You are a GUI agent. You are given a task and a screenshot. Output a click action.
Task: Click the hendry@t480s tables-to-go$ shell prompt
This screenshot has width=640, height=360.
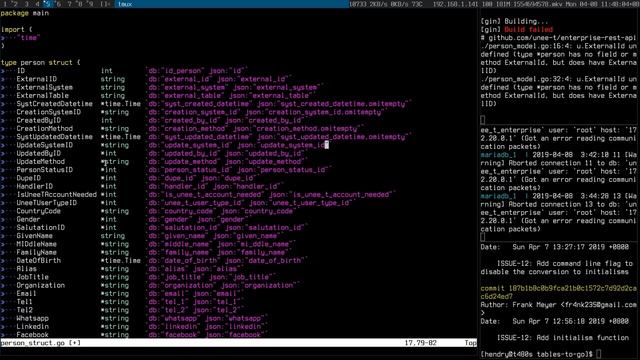[536, 354]
